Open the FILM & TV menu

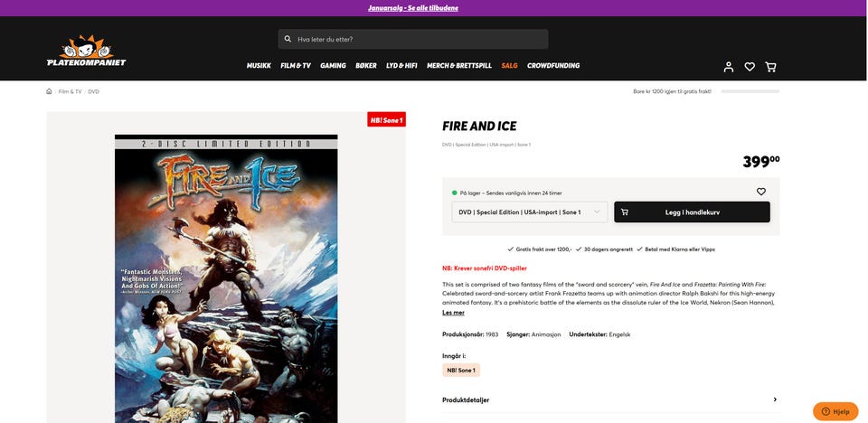pyautogui.click(x=296, y=65)
